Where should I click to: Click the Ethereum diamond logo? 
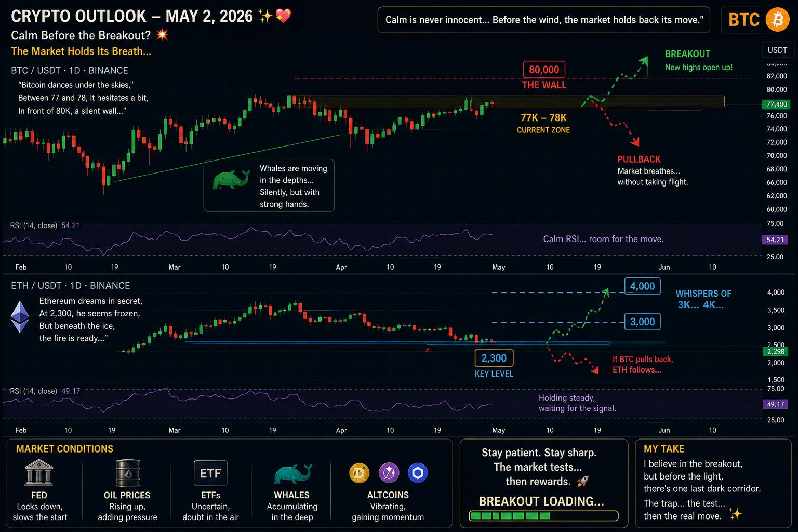coord(21,317)
